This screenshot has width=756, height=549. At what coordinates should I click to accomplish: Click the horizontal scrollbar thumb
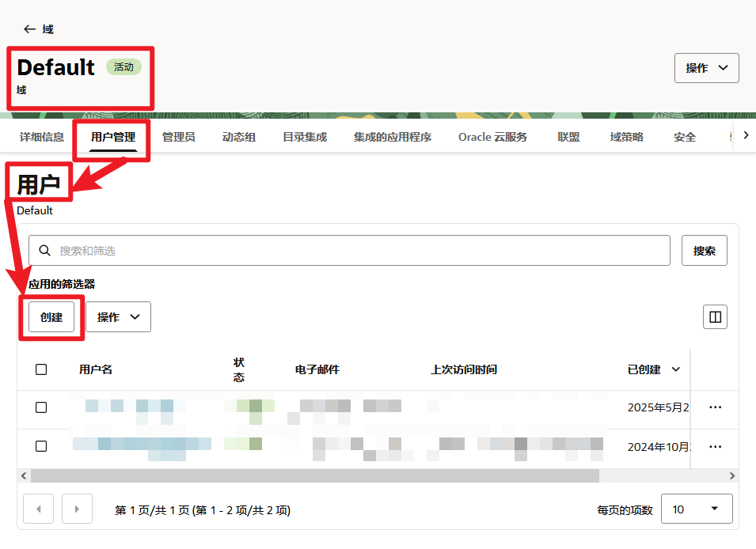[315, 476]
